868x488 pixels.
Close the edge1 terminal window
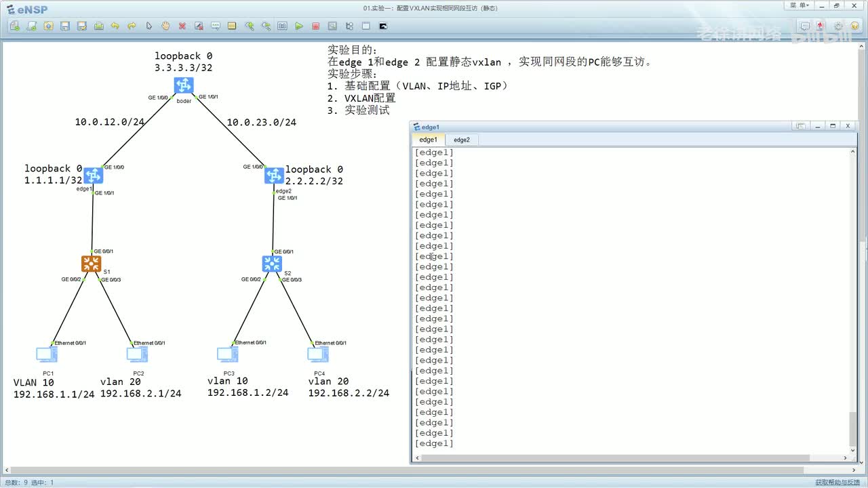click(848, 126)
